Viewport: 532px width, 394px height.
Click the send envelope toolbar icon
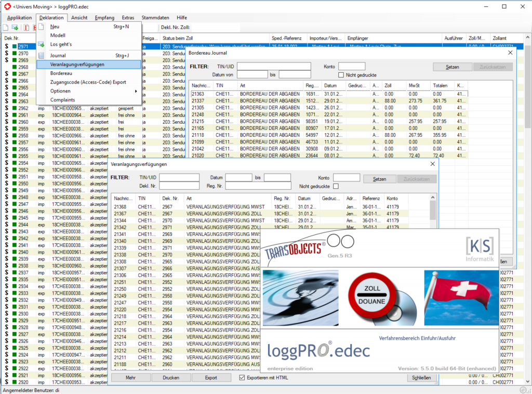[x=15, y=28]
